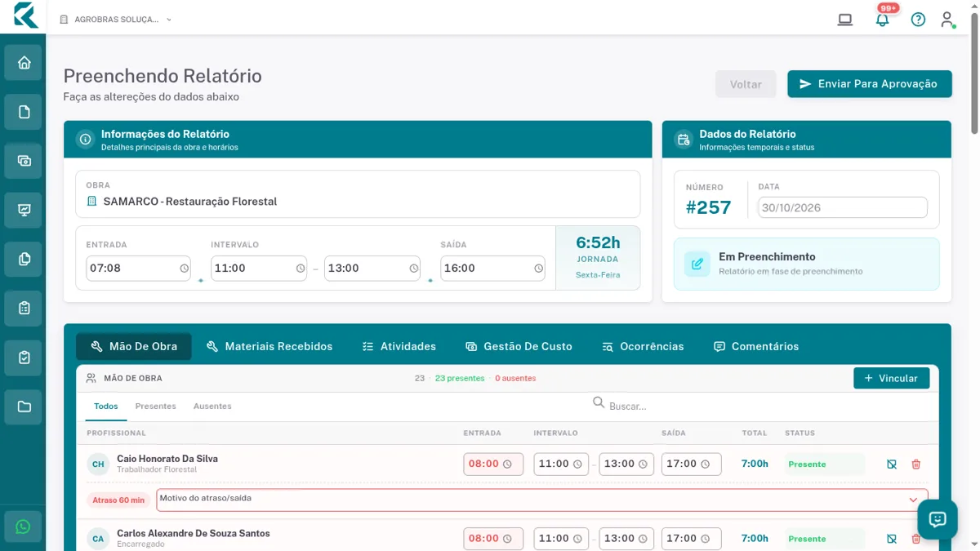Open the money/cost icon in sidebar
This screenshot has width=980, height=551.
tap(24, 161)
